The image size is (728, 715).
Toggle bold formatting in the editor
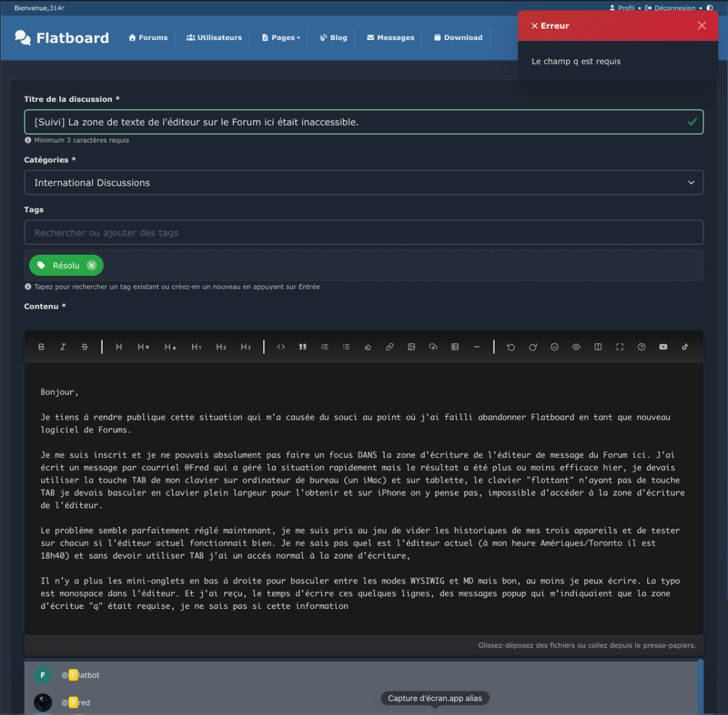pos(41,347)
